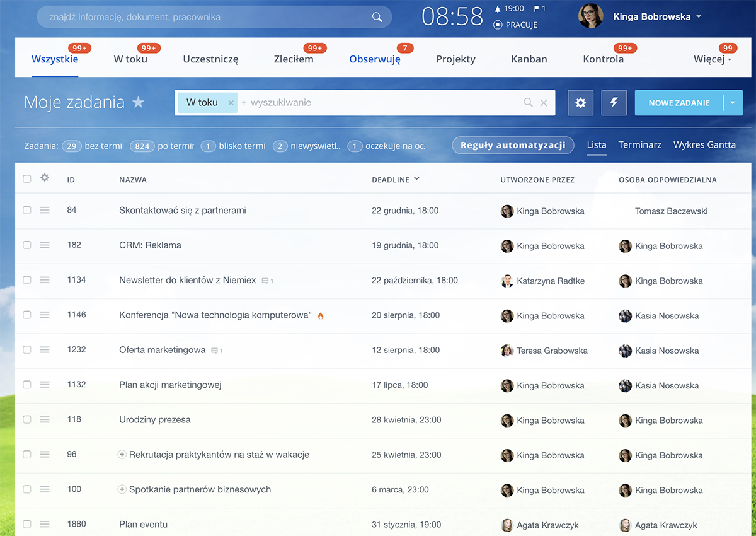Click the Reguły automatyzacji button

click(x=513, y=145)
